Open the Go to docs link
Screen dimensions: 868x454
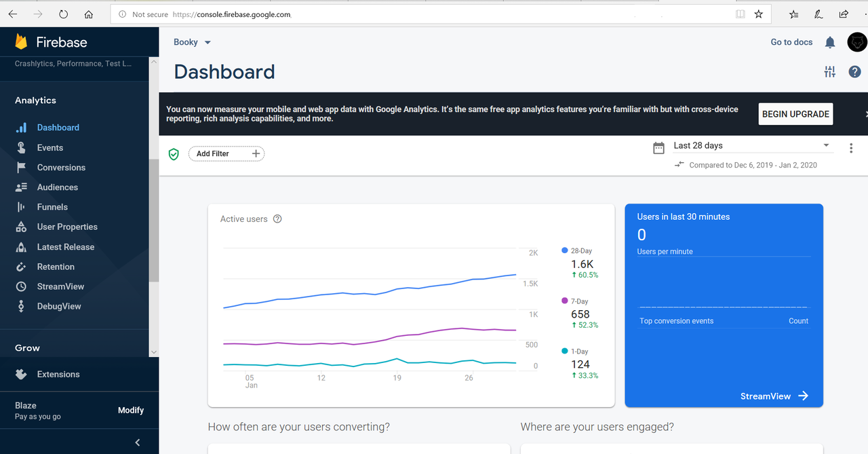point(791,42)
